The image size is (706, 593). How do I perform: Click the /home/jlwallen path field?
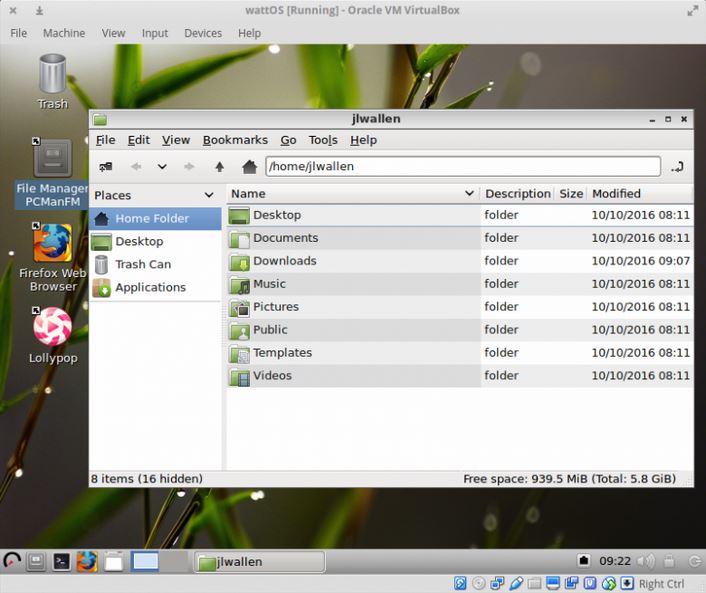[x=462, y=167]
